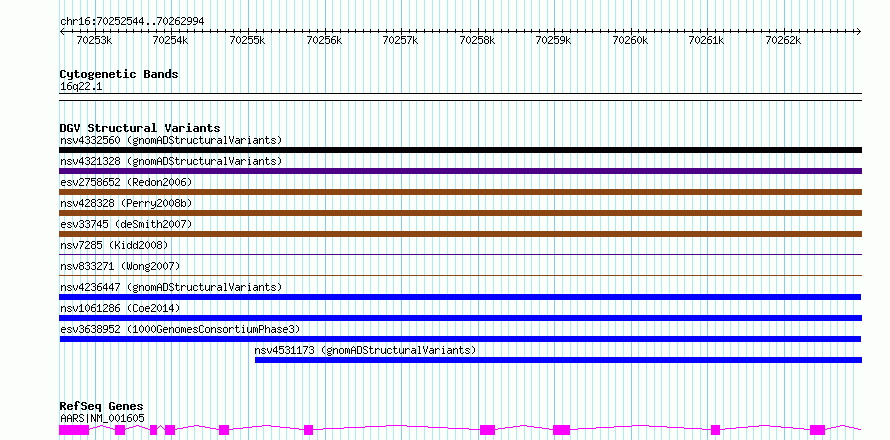The width and height of the screenshot is (890, 440).
Task: Open variant label esv2758652 (Redon2006)
Action: (x=126, y=182)
